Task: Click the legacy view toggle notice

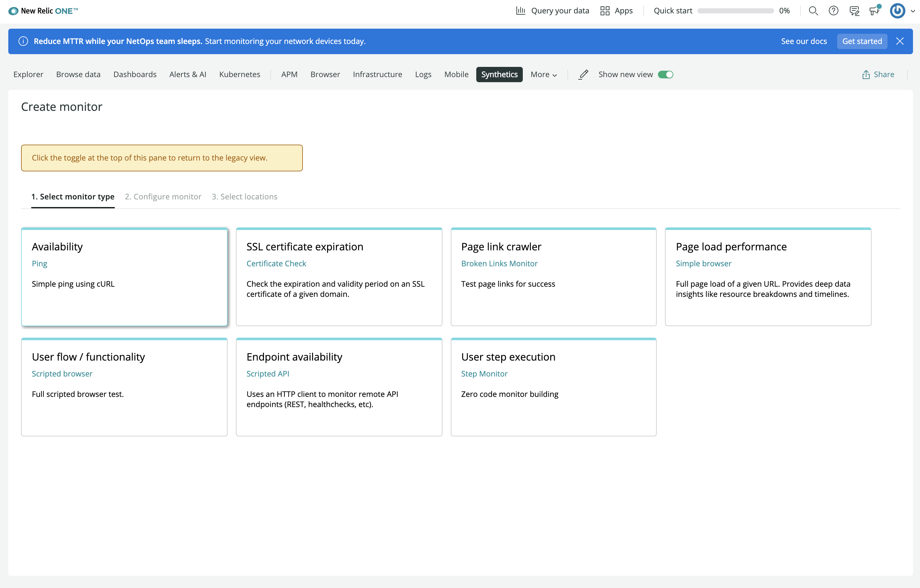Action: (162, 158)
